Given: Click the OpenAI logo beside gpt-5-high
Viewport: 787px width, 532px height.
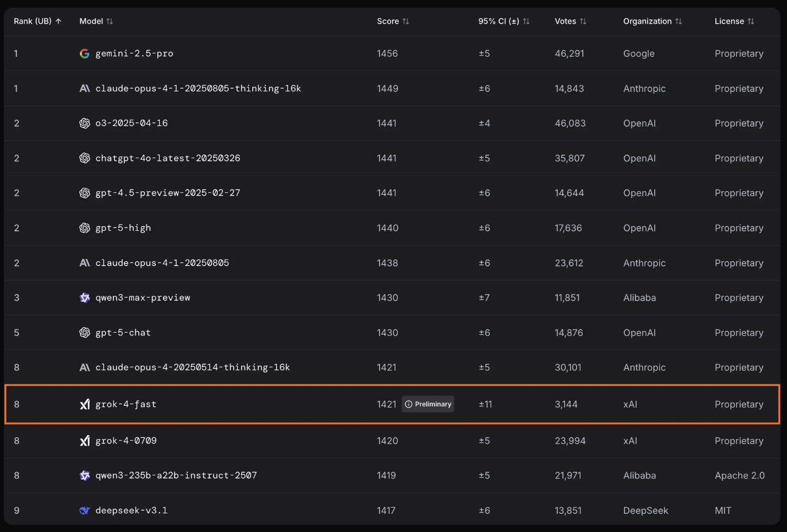Looking at the screenshot, I should (84, 228).
